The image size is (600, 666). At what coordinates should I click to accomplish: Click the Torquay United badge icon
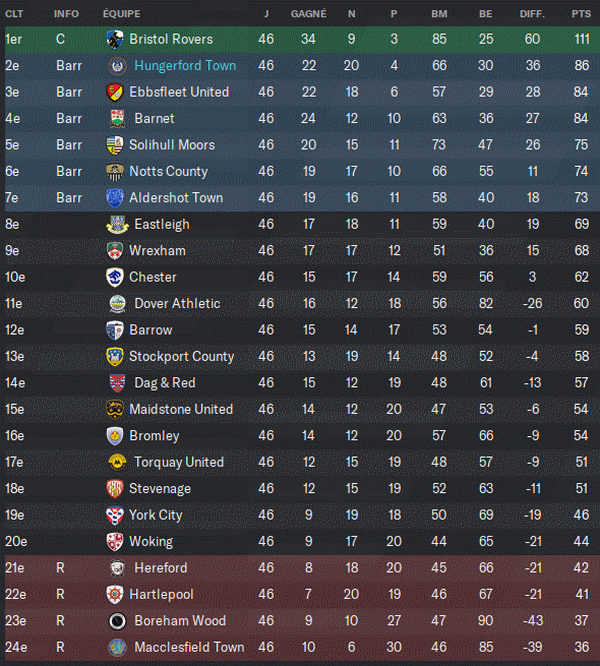(x=117, y=462)
